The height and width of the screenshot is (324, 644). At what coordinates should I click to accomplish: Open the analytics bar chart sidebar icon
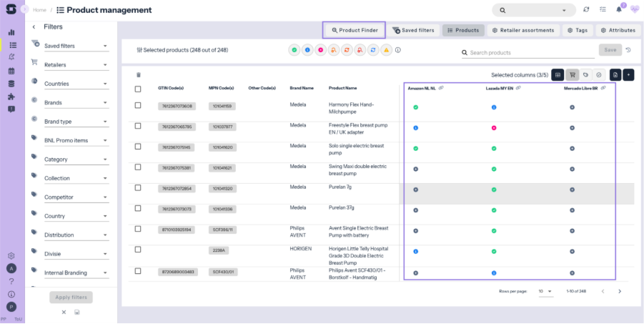pyautogui.click(x=11, y=32)
